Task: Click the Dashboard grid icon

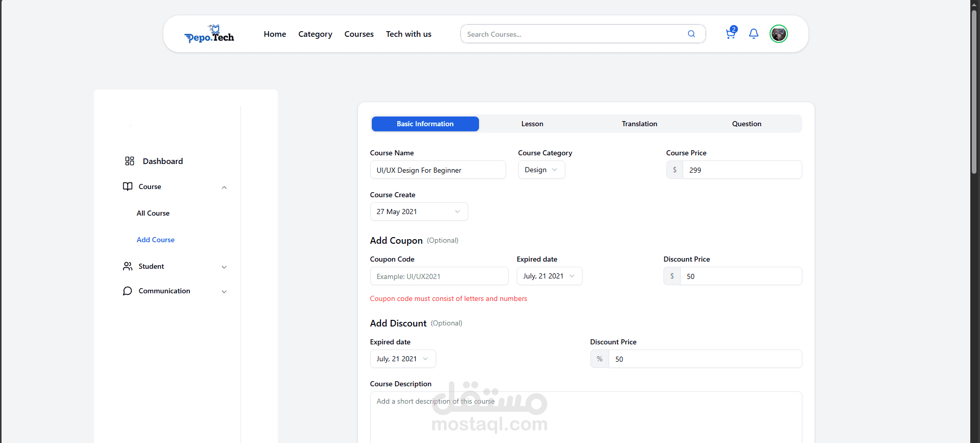Action: pyautogui.click(x=130, y=161)
